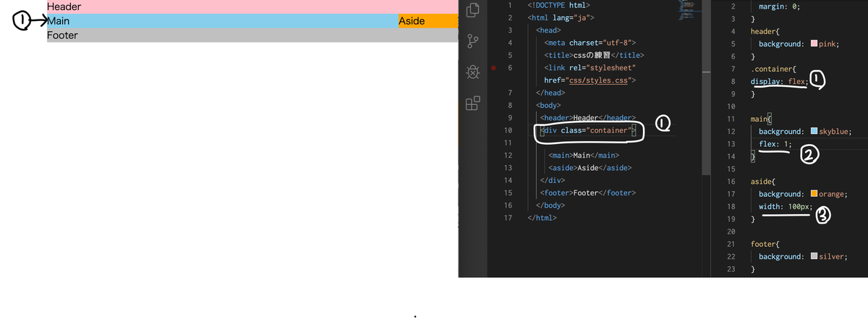Viewport: 868px width, 330px height.
Task: Open the Source Control branch icon
Action: (473, 41)
